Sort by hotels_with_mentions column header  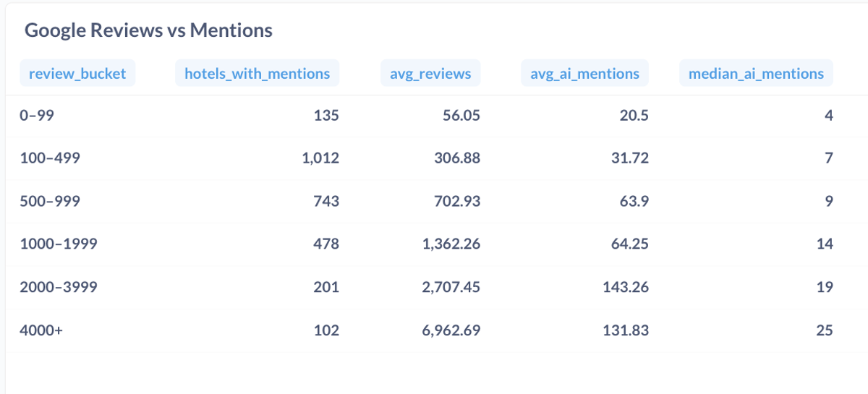258,73
